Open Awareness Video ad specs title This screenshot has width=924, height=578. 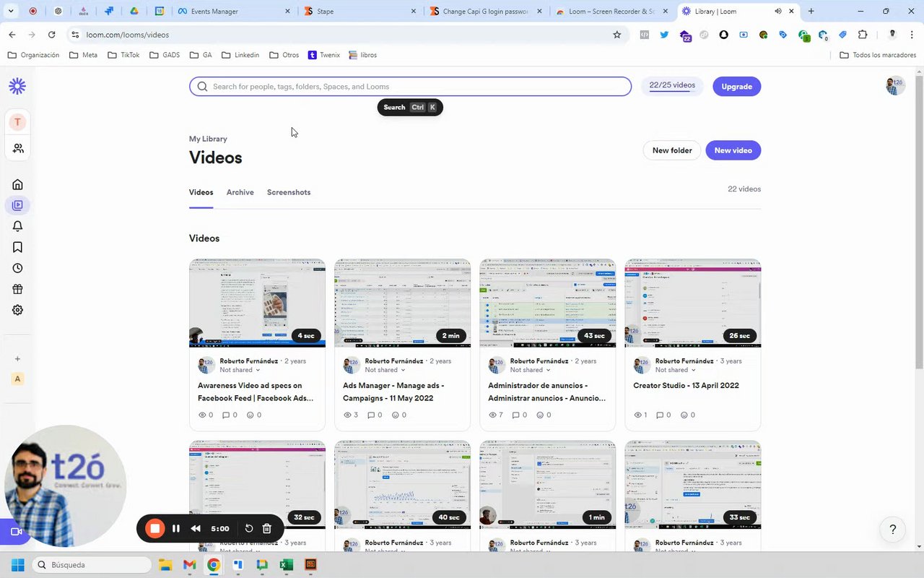tap(256, 392)
